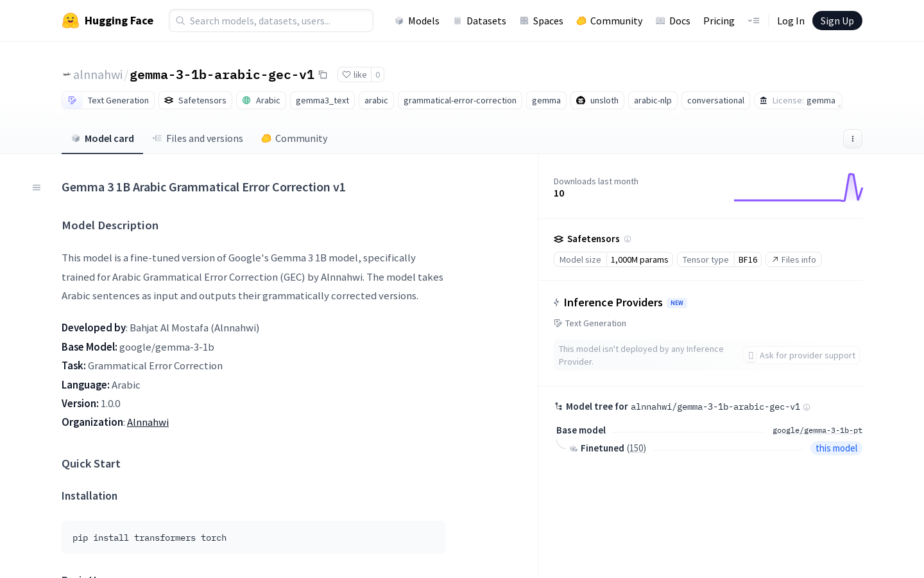The height and width of the screenshot is (578, 924).
Task: Open google/gemma-3-1b-pt base model link
Action: coord(817,430)
